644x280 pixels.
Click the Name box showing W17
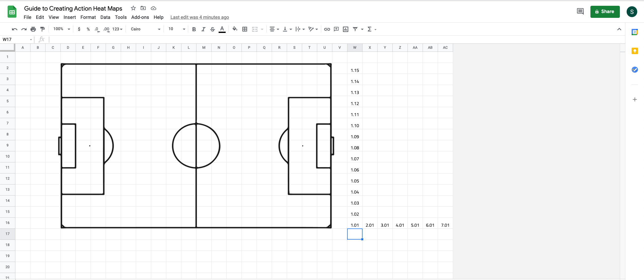tap(17, 39)
